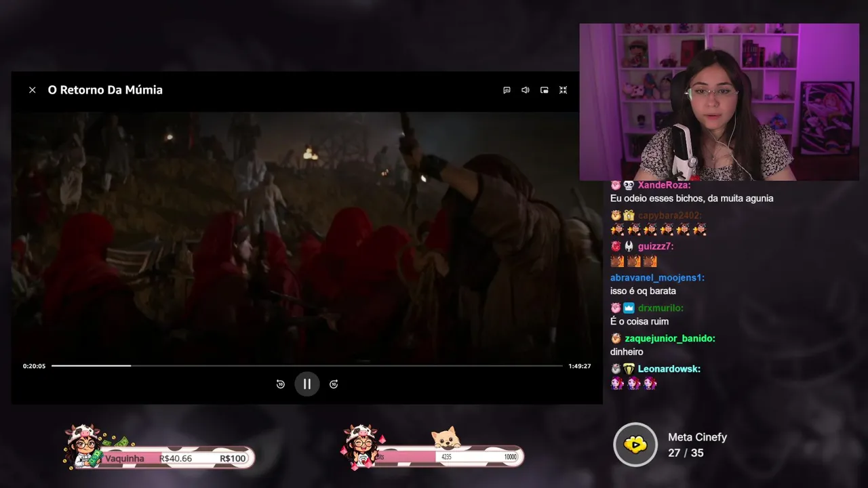This screenshot has height=488, width=868.
Task: Click the shield badge beside Leonardowsk
Action: (629, 369)
